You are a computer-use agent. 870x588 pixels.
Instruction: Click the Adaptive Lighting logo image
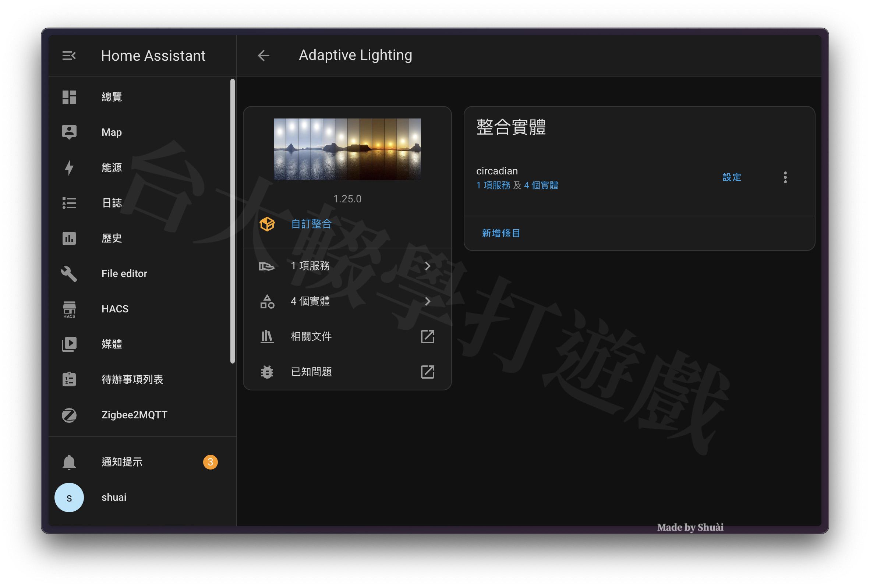(x=347, y=149)
